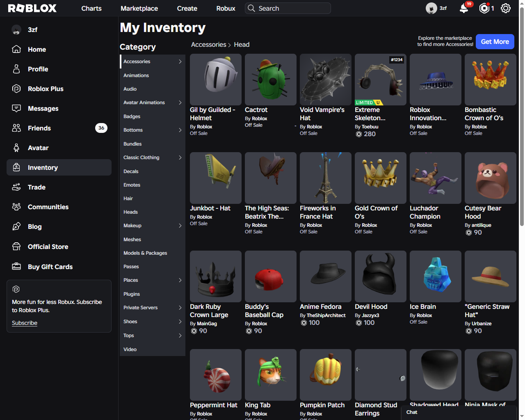The width and height of the screenshot is (525, 420).
Task: Open the Charts tab
Action: pyautogui.click(x=91, y=8)
